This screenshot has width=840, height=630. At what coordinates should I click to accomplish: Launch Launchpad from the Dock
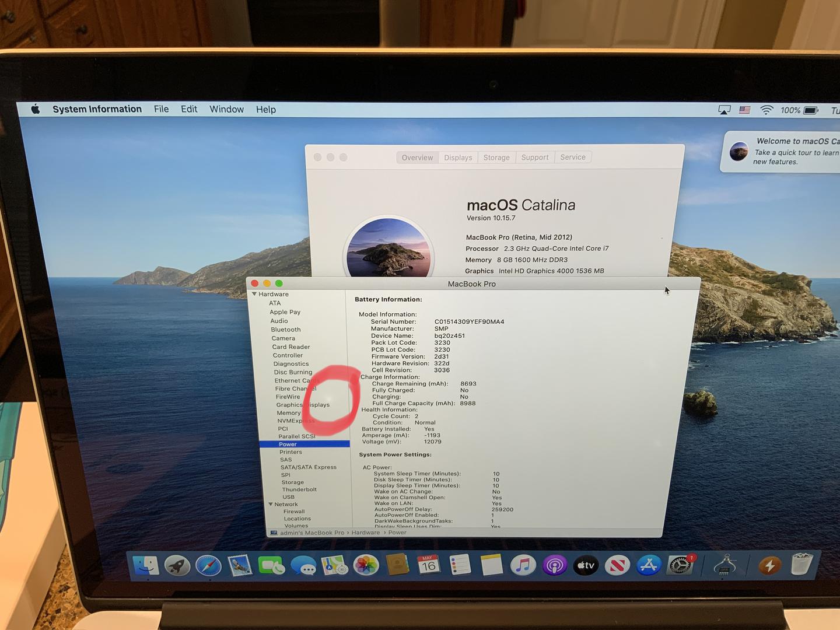click(x=177, y=565)
